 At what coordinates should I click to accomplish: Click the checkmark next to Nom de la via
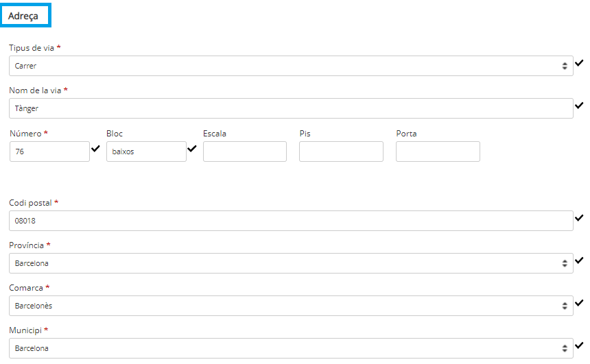point(579,106)
